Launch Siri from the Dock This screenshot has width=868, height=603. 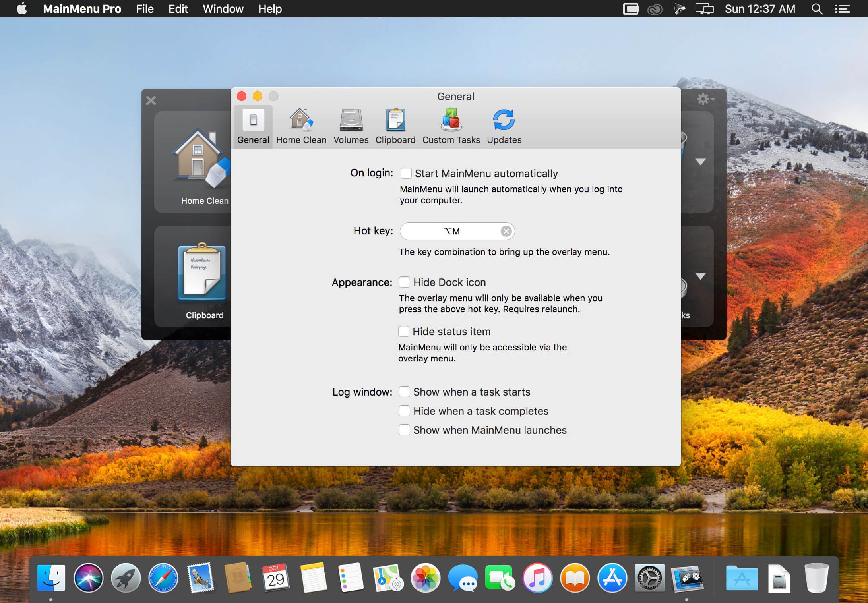(88, 578)
